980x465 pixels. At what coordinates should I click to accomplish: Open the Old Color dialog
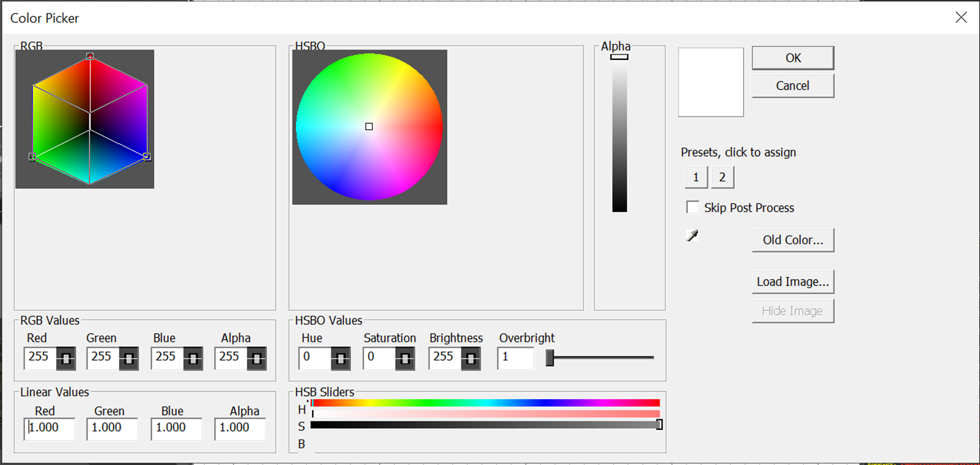tap(793, 240)
